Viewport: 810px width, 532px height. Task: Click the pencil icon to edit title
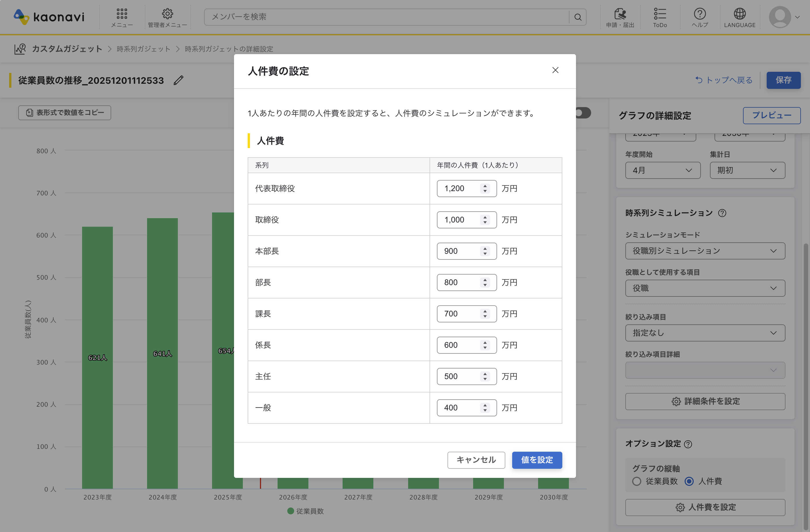178,81
